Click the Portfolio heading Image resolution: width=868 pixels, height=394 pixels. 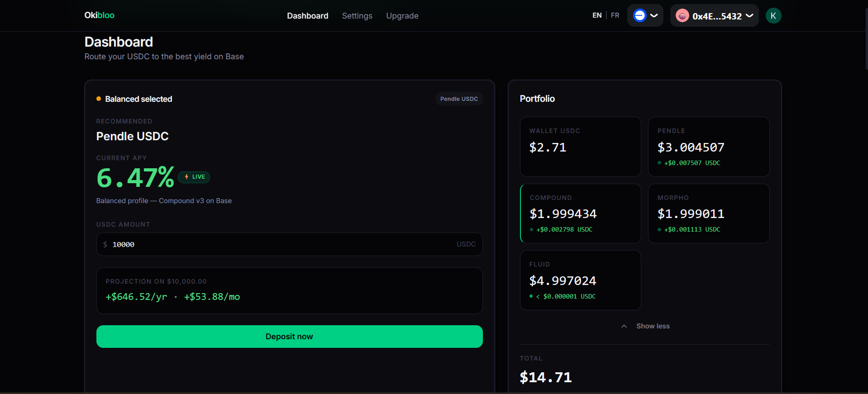(x=537, y=99)
